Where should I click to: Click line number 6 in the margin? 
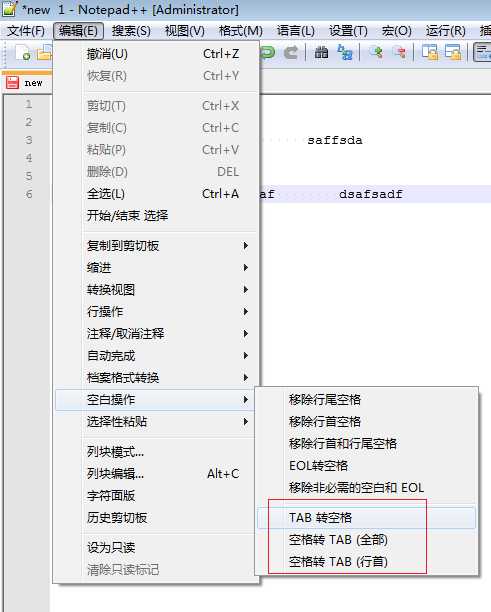tap(29, 194)
